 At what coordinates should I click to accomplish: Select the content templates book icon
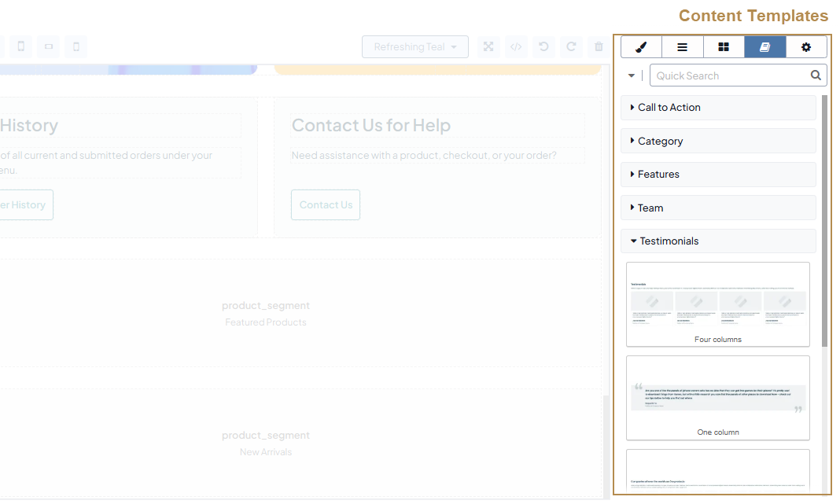[764, 47]
